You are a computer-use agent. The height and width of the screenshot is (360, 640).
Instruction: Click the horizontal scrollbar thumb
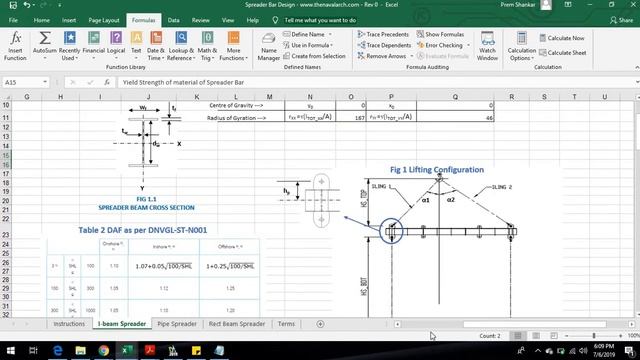tap(534, 324)
